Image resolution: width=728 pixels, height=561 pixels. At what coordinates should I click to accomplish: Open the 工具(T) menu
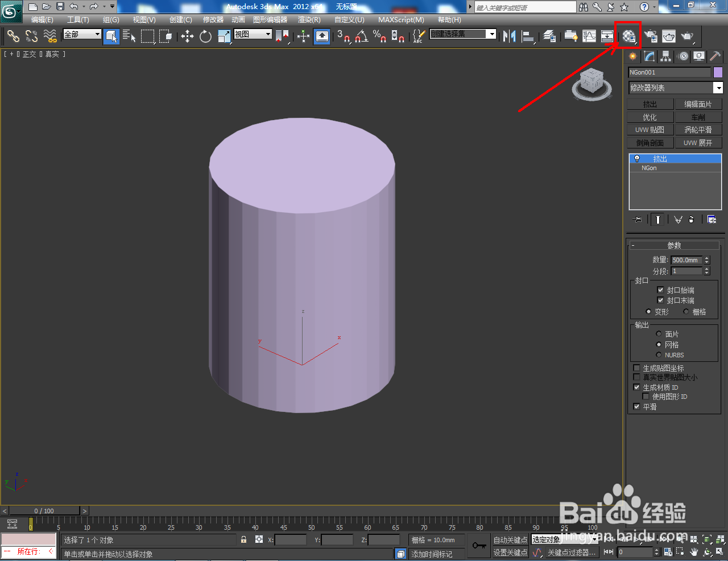78,20
